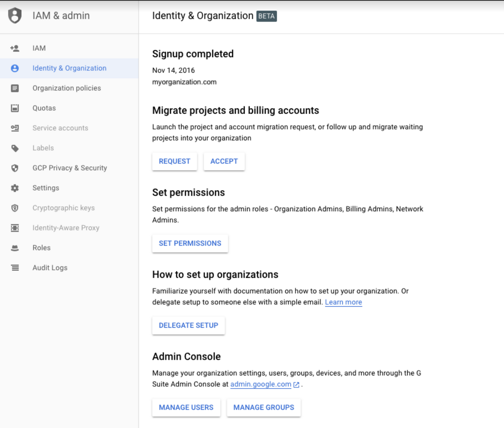Open Service accounts section
Image resolution: width=504 pixels, height=428 pixels.
click(69, 128)
